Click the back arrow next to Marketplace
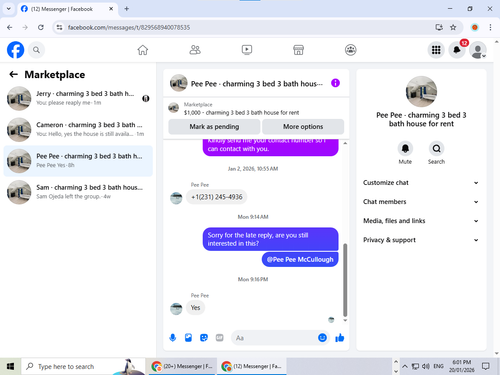Image resolution: width=500 pixels, height=375 pixels. tap(13, 74)
